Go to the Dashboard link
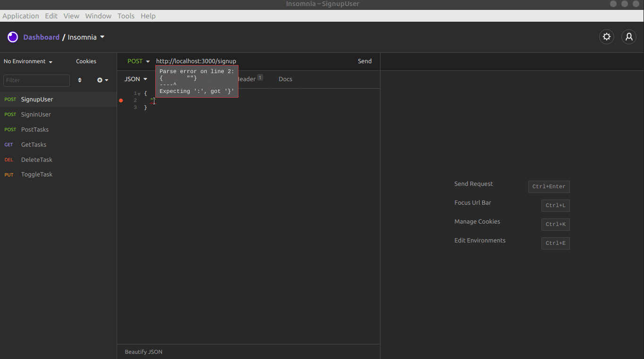644x359 pixels. pyautogui.click(x=42, y=37)
